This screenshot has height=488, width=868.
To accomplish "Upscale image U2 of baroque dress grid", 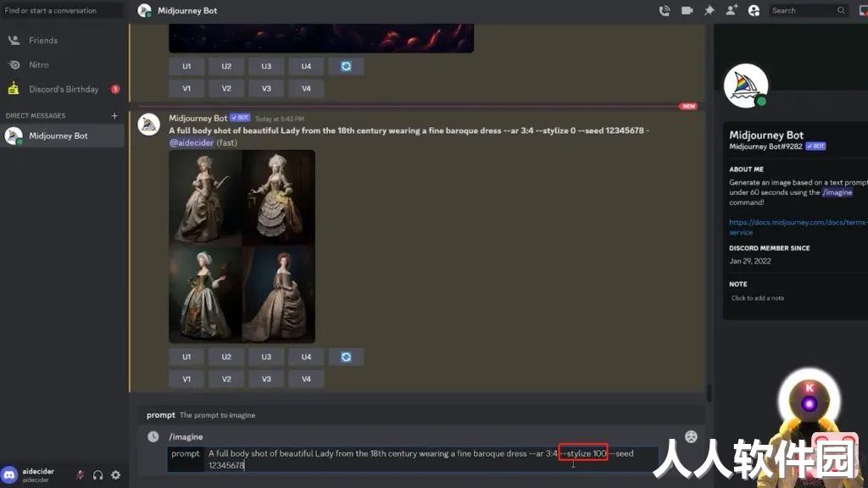I will (x=226, y=357).
